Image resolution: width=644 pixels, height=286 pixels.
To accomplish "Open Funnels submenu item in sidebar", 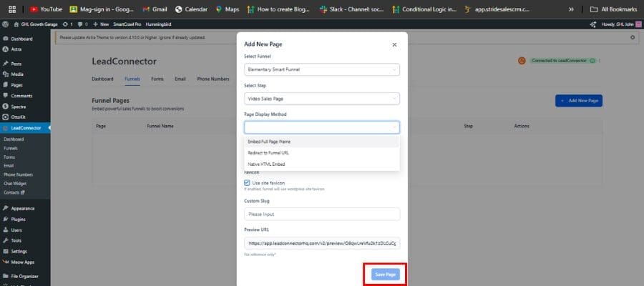I will [x=11, y=148].
